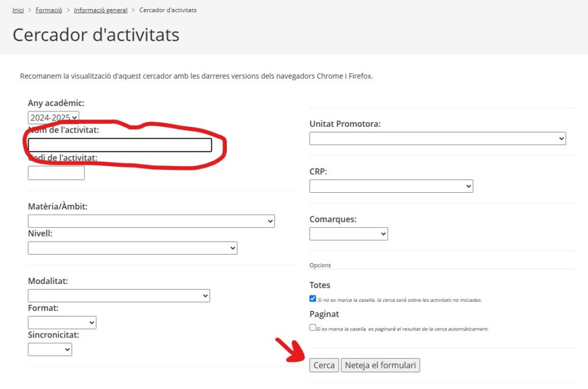Uncheck the Totes checkbox
The width and height of the screenshot is (588, 389).
[x=313, y=298]
